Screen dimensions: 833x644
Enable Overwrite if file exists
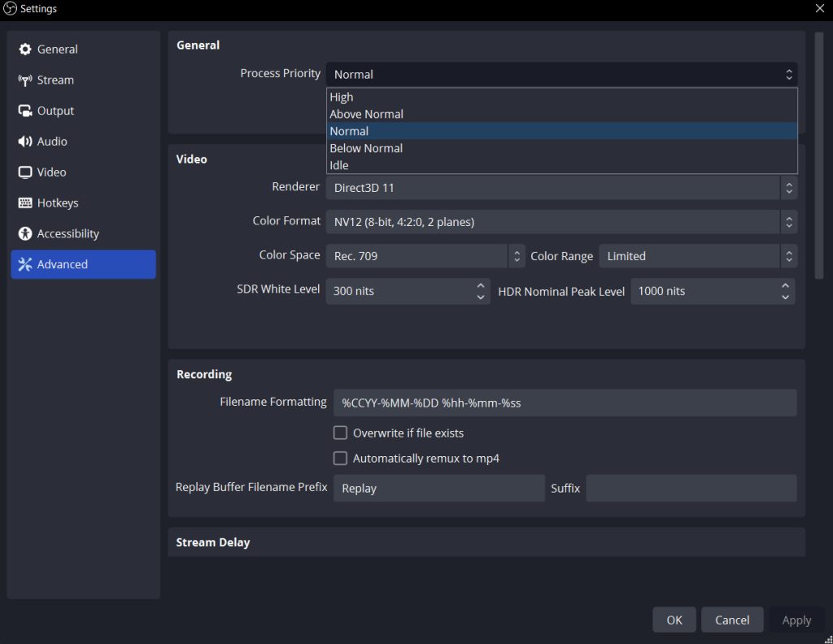[x=340, y=433]
